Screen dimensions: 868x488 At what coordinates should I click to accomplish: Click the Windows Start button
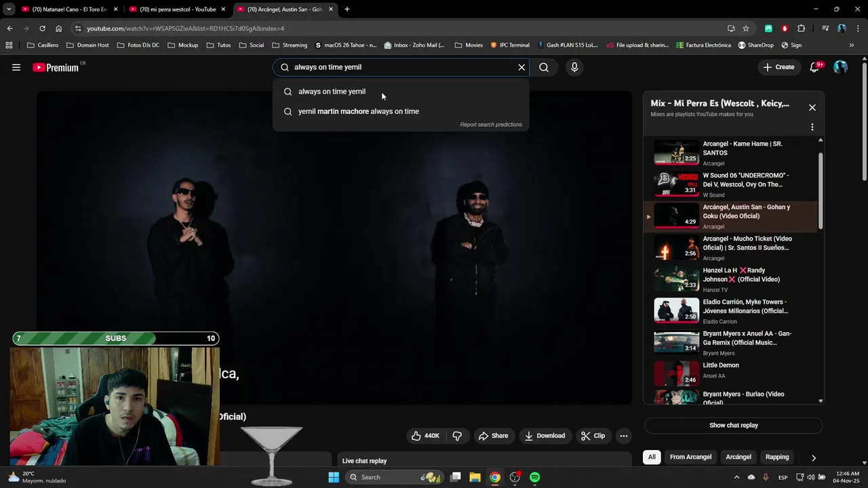(x=334, y=477)
